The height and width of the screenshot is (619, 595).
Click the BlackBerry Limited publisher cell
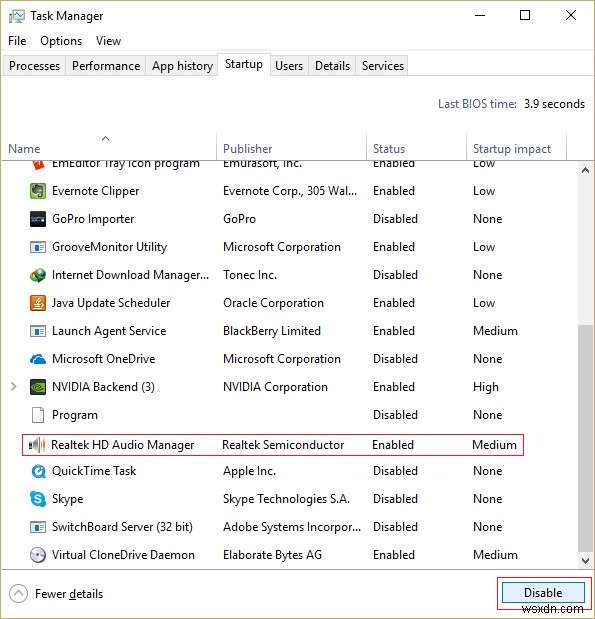[272, 331]
